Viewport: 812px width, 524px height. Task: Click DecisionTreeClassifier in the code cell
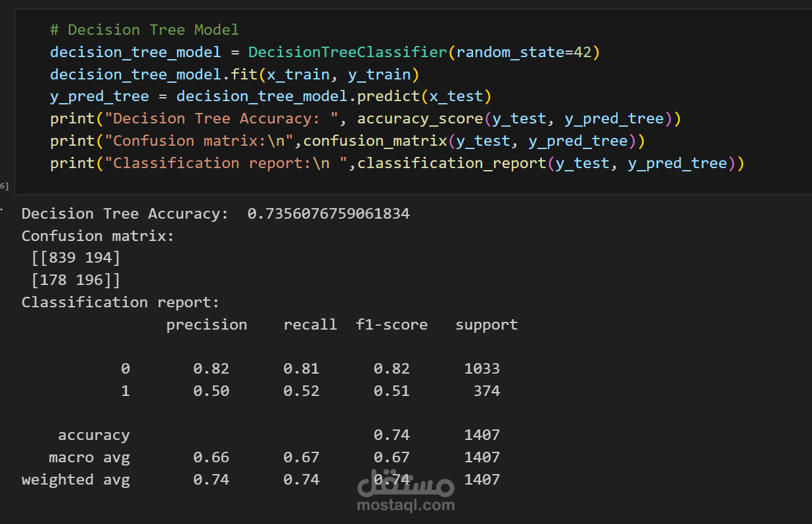click(x=348, y=52)
